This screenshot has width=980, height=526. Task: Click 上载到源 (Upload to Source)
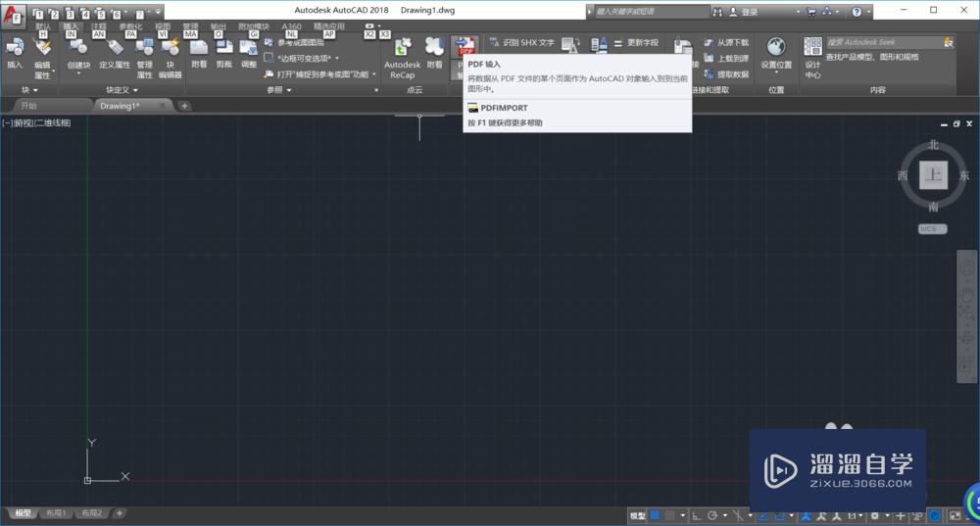pos(726,58)
